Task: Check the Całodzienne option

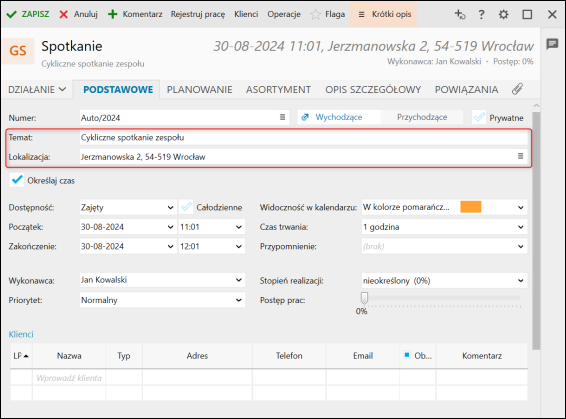Action: coord(186,207)
